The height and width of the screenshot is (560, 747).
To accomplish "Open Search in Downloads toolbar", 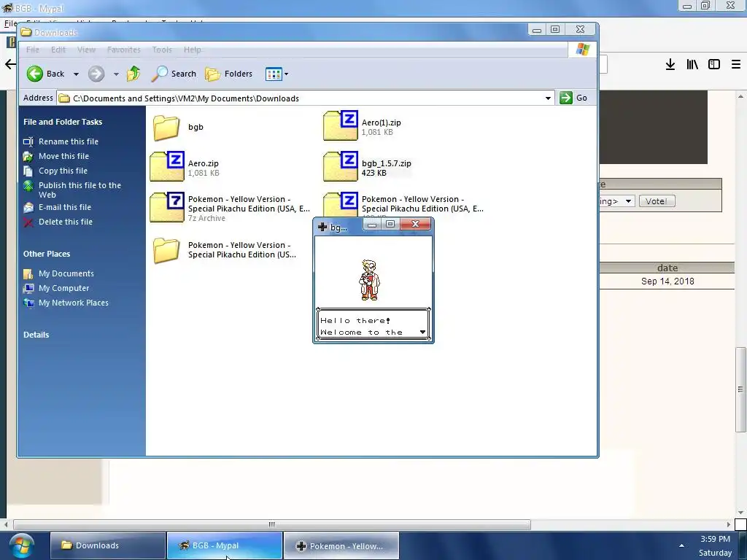I will tap(174, 74).
